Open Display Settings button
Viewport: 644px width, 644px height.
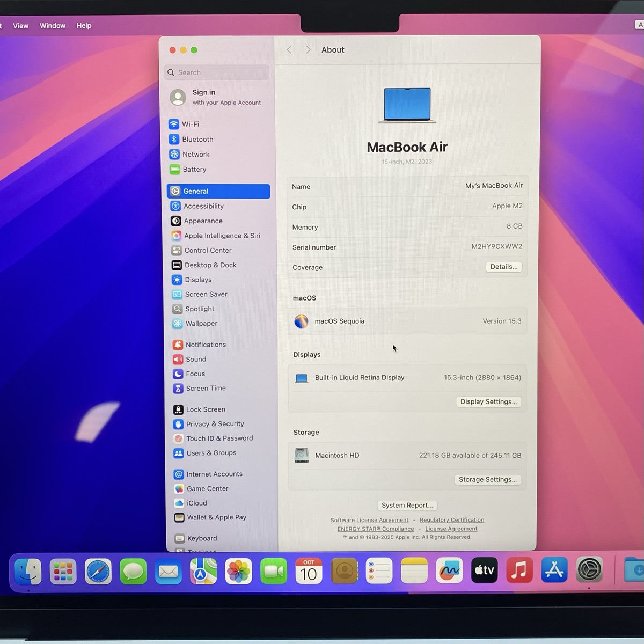tap(488, 401)
